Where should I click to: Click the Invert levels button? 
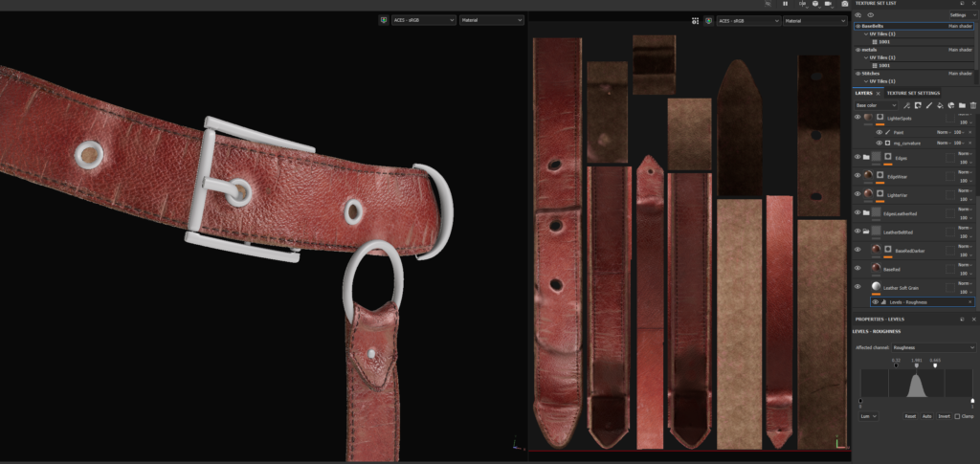(944, 416)
